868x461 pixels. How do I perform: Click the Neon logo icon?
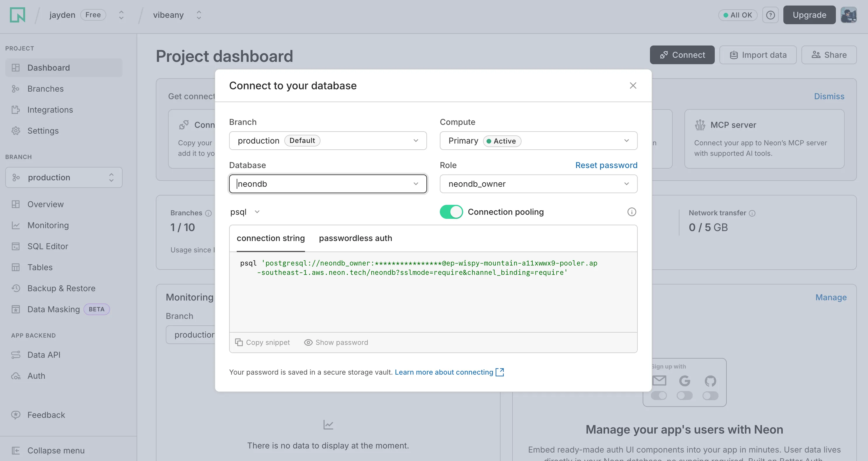pyautogui.click(x=18, y=15)
